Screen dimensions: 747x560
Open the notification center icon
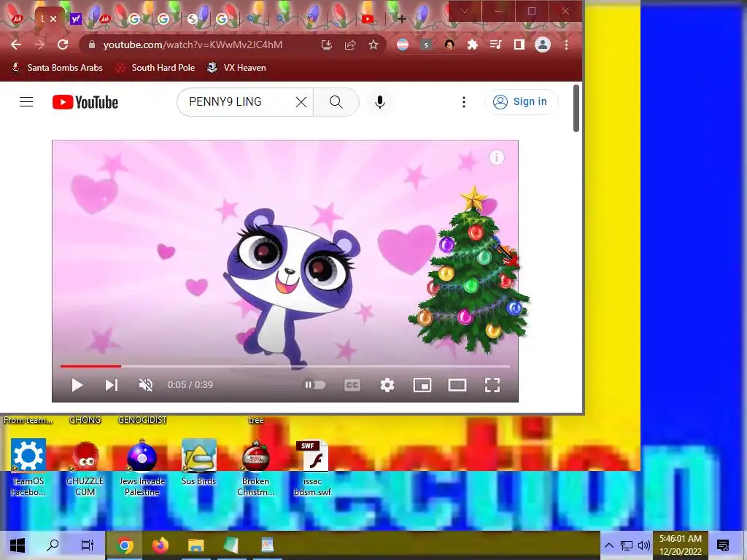pos(723,545)
